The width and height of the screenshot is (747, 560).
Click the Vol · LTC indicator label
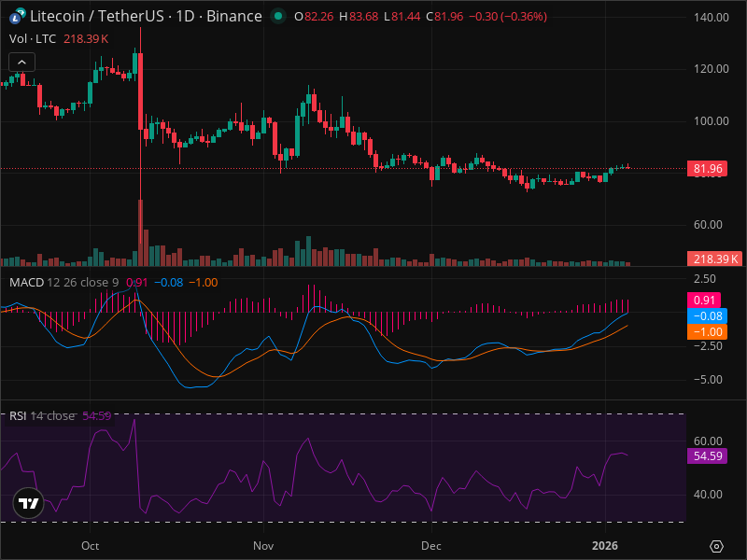coord(33,38)
